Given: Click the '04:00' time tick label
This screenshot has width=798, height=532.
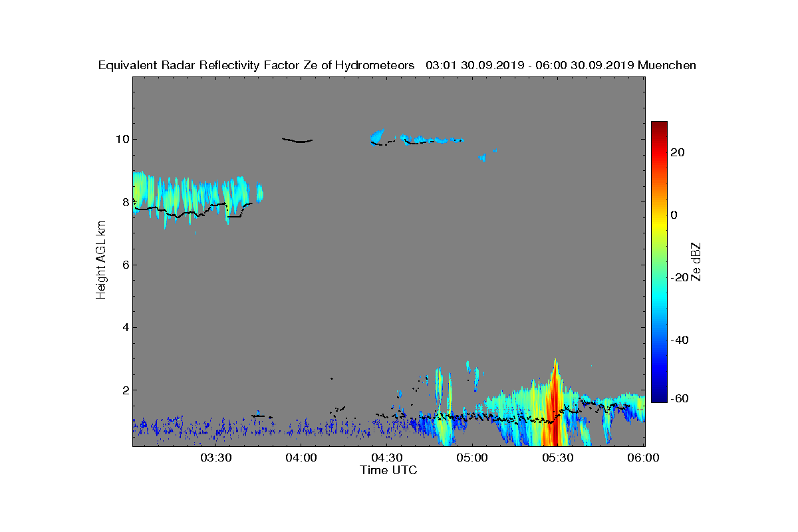Looking at the screenshot, I should click(x=301, y=458).
